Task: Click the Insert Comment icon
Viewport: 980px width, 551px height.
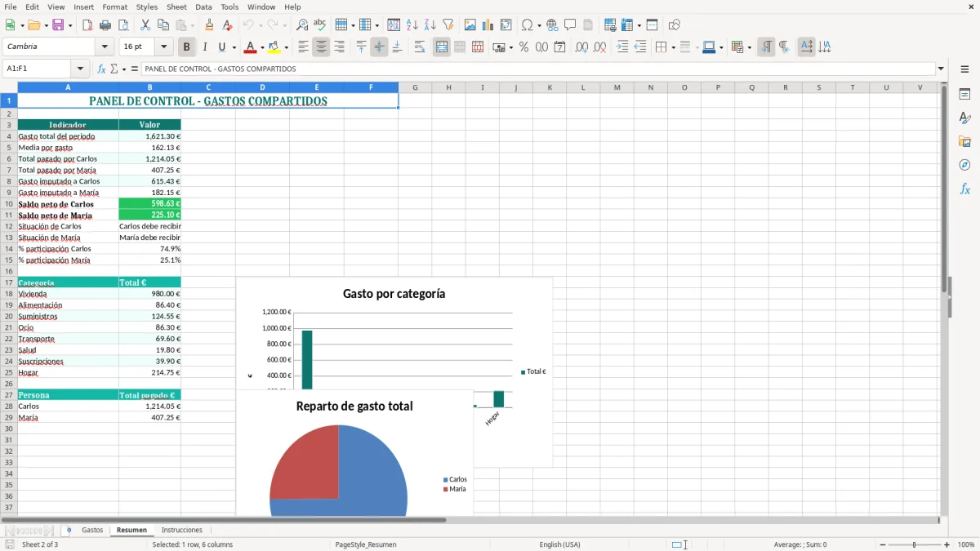Action: [570, 25]
